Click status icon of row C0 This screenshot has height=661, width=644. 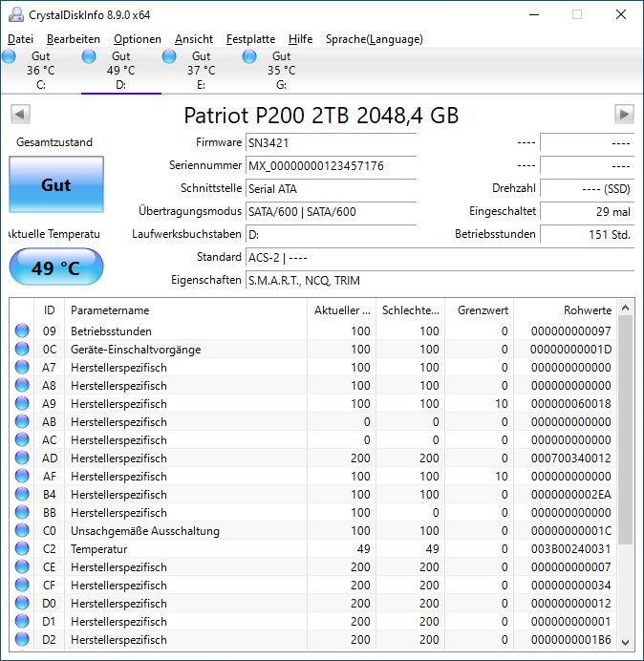point(22,530)
